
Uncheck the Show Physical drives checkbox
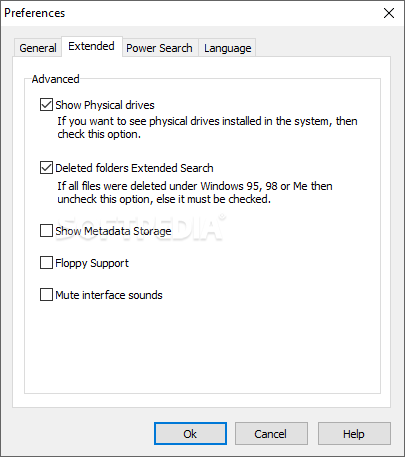pyautogui.click(x=46, y=105)
